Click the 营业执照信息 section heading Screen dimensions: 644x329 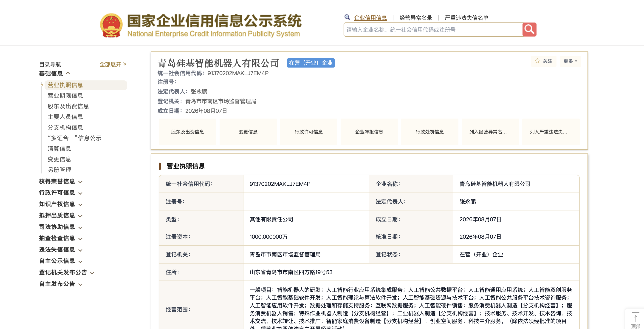(x=186, y=166)
